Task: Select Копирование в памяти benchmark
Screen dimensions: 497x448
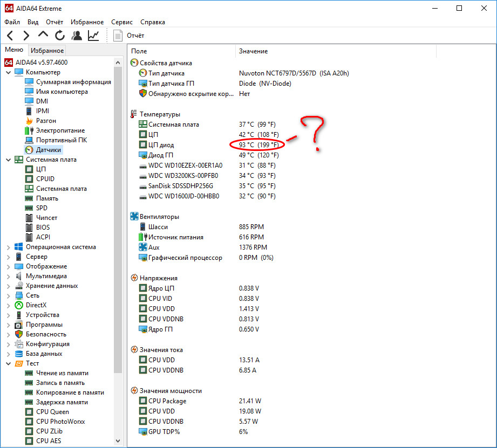Action: point(70,392)
